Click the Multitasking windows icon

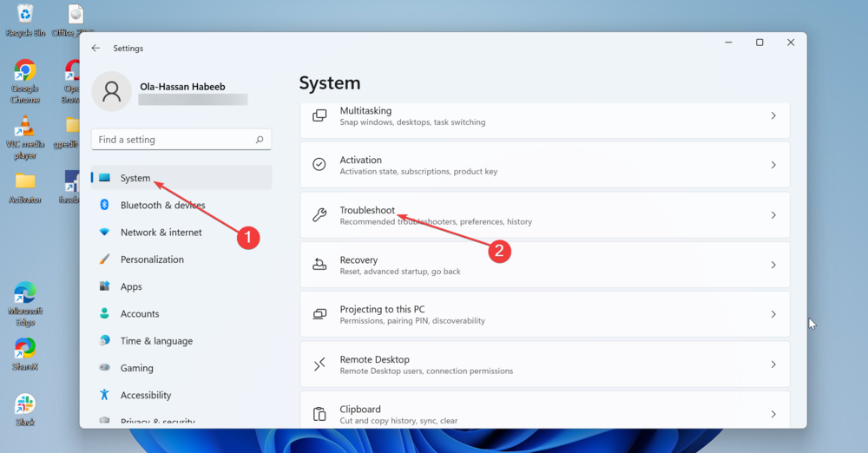coord(319,115)
